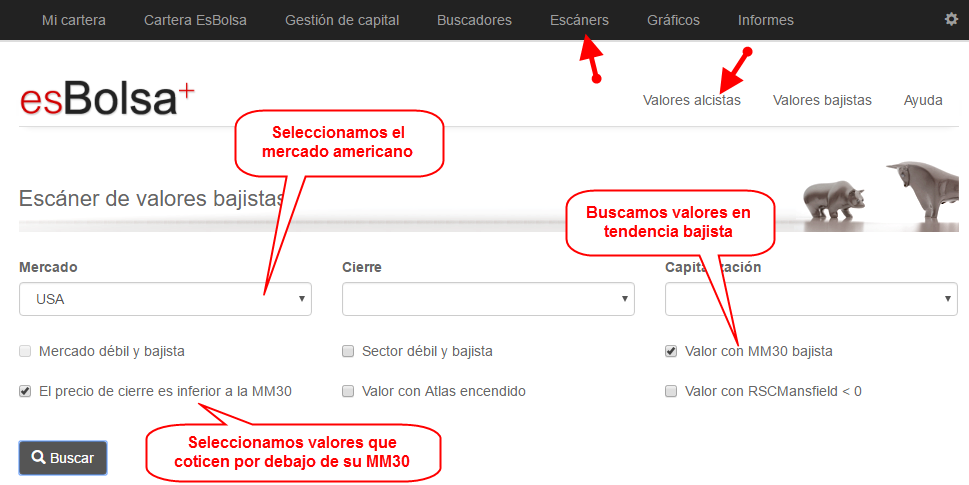969x485 pixels.
Task: Click Escáner de valores bajistas heading
Action: (151, 198)
